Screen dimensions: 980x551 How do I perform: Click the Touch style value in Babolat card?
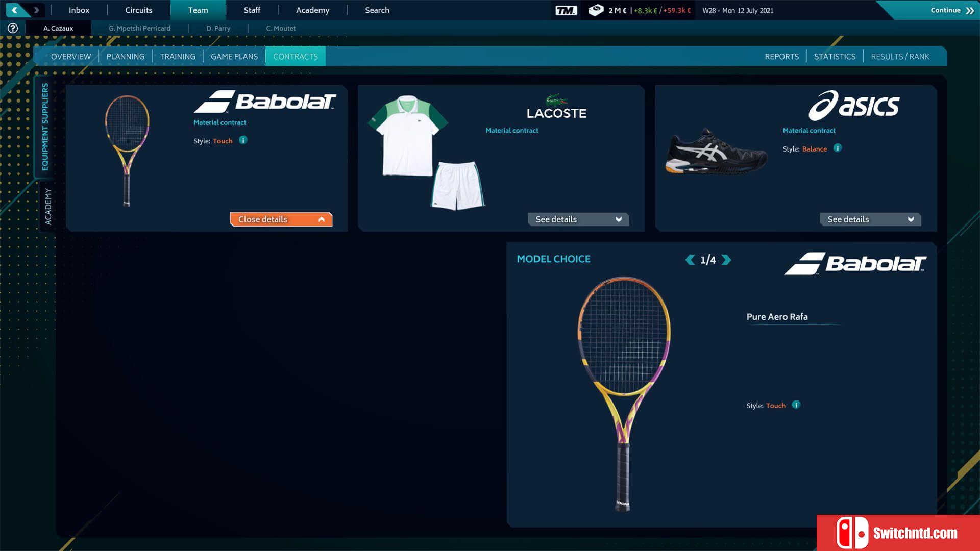point(223,141)
